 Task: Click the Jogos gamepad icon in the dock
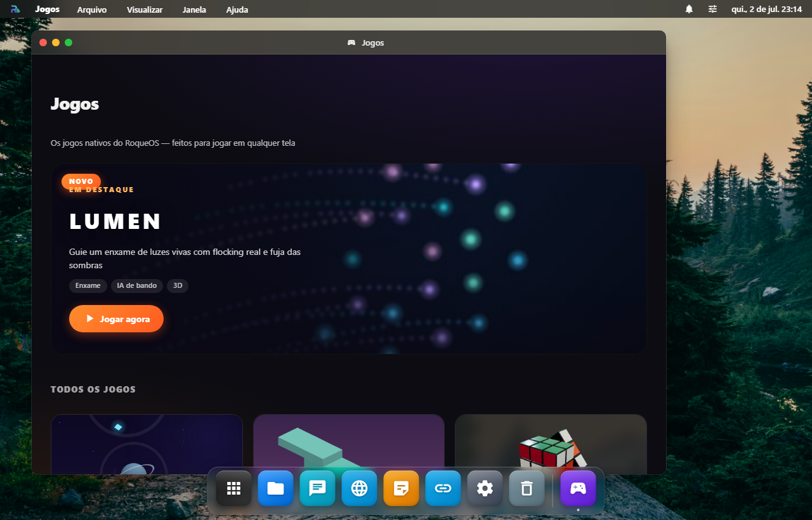click(578, 488)
